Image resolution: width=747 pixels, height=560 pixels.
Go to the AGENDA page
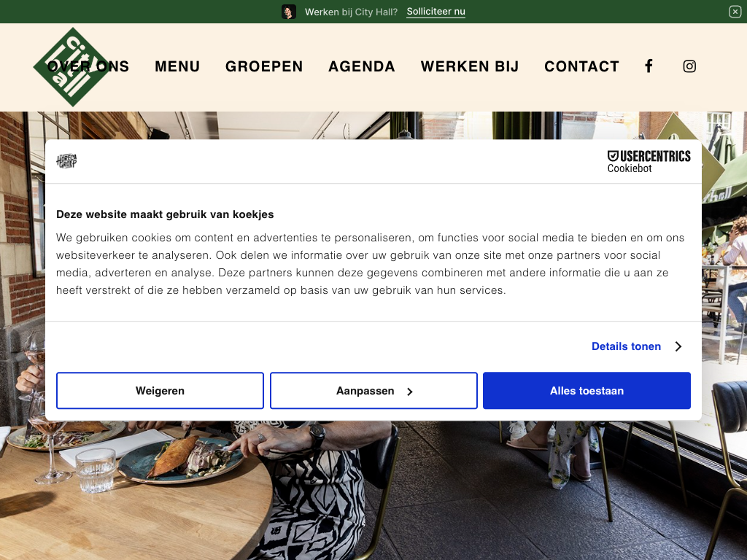click(362, 66)
